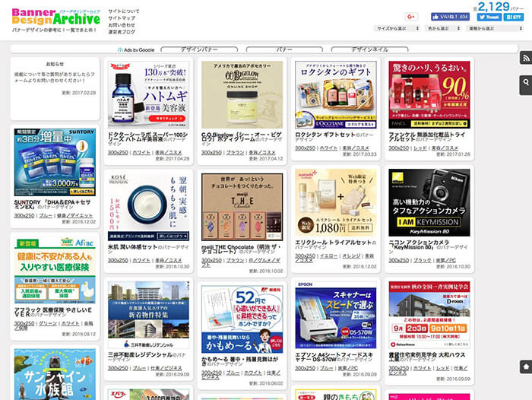532x400 pixels.
Task: Click the home side button at bottom right
Action: (526, 367)
